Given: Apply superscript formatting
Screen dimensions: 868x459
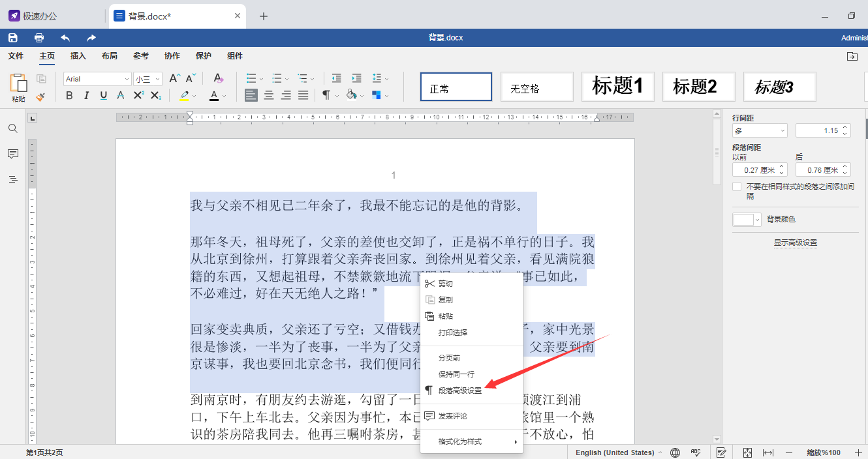Looking at the screenshot, I should [140, 95].
